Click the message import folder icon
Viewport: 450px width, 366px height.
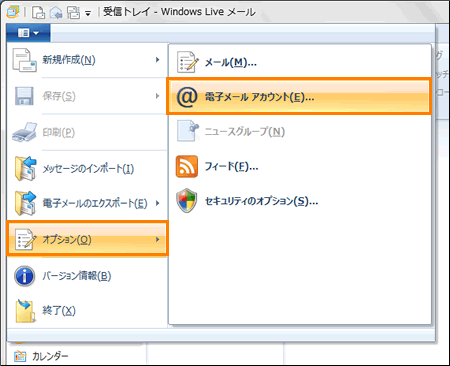coord(25,168)
